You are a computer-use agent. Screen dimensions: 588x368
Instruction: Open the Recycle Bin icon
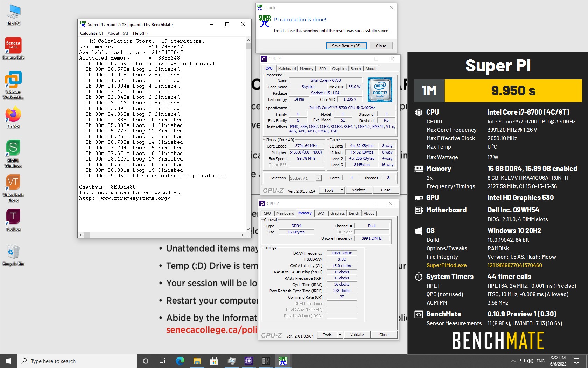[13, 255]
